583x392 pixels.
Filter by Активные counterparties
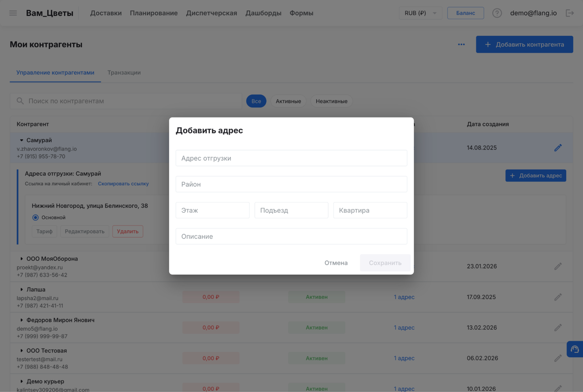click(288, 101)
